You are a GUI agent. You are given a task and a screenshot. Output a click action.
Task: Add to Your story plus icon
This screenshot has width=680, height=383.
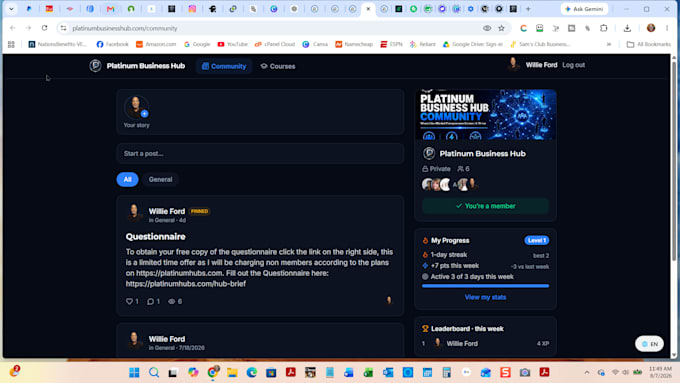coord(144,114)
